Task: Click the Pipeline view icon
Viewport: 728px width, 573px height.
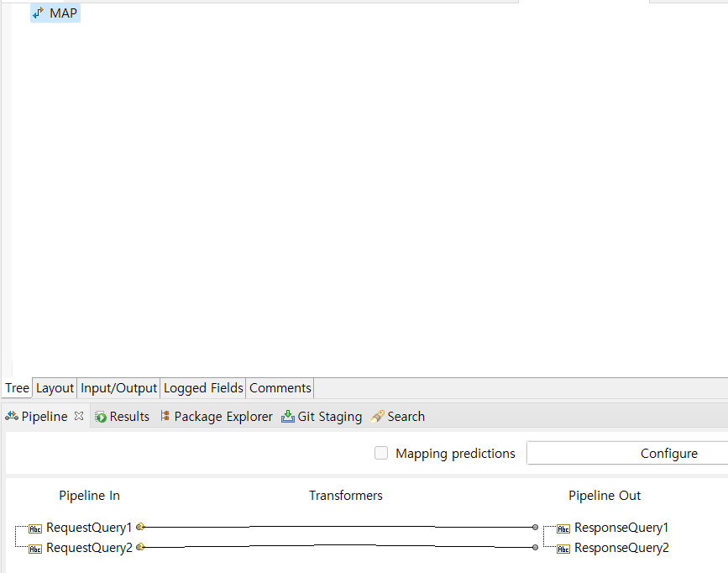Action: [x=12, y=417]
